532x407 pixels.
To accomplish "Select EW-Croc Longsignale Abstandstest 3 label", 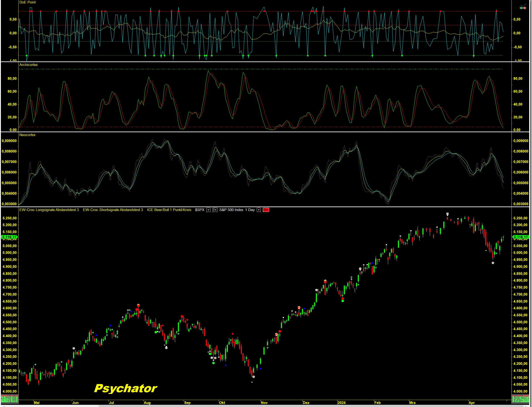I will (x=49, y=210).
